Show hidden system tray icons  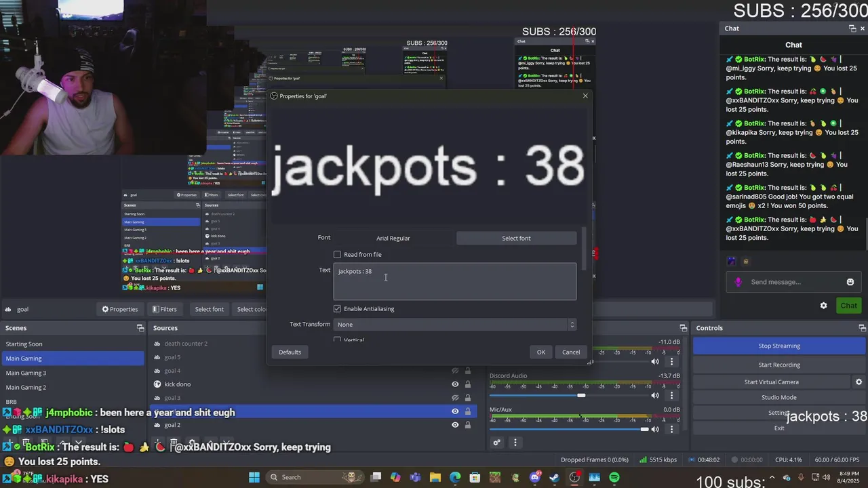(772, 477)
